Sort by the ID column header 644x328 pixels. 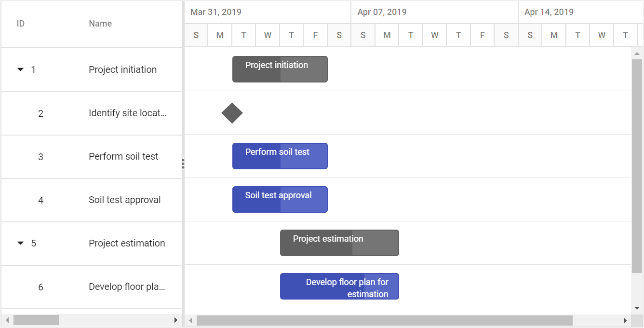click(x=21, y=24)
